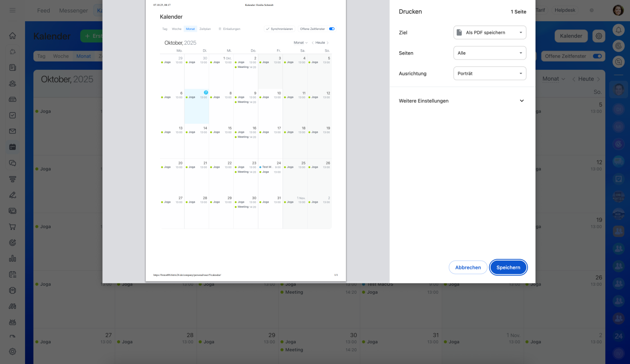Viewport: 630px width, 364px height.
Task: Select the Monat view tab in background
Action: [x=84, y=56]
